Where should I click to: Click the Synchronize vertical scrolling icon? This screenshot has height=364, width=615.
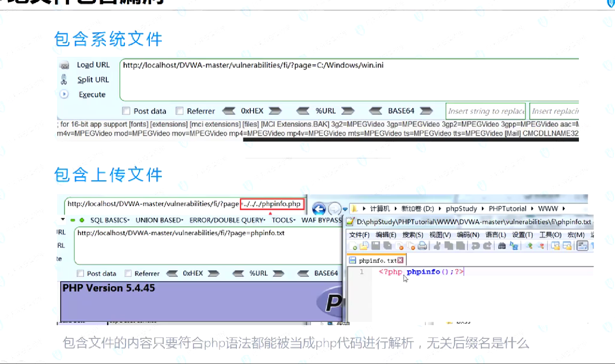click(x=555, y=245)
